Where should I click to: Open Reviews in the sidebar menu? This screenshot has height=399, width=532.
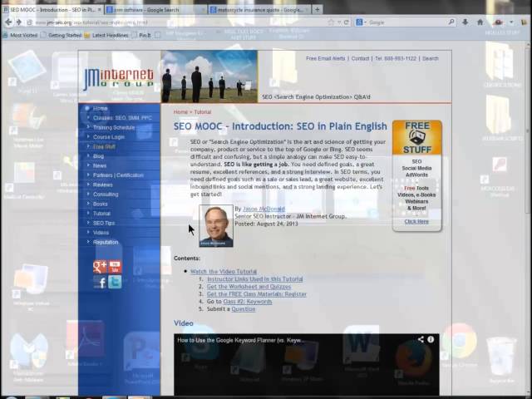tap(102, 185)
